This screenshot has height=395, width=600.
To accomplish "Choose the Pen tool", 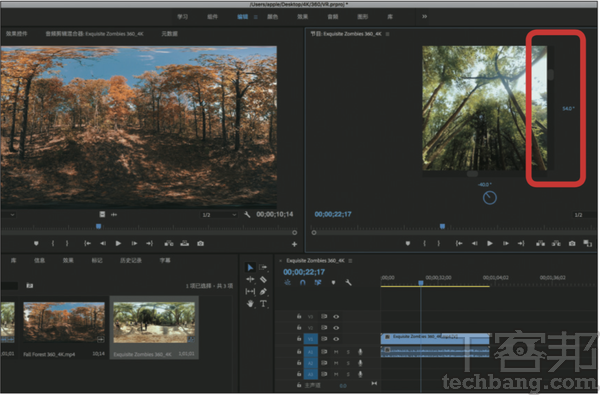I will coord(263,292).
